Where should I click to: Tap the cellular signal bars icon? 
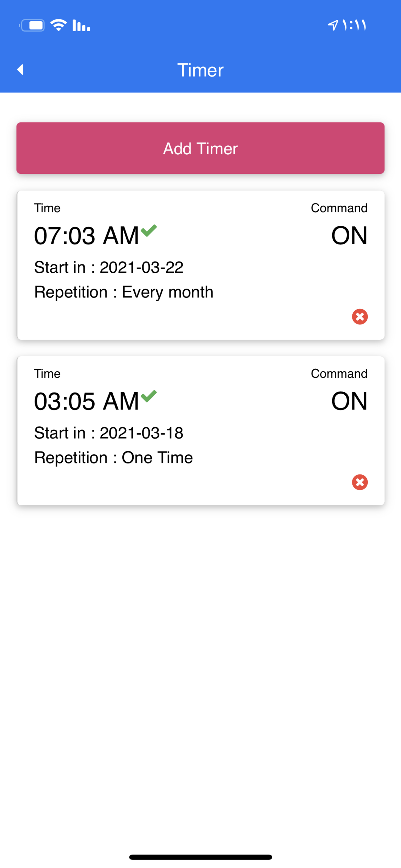pyautogui.click(x=81, y=25)
